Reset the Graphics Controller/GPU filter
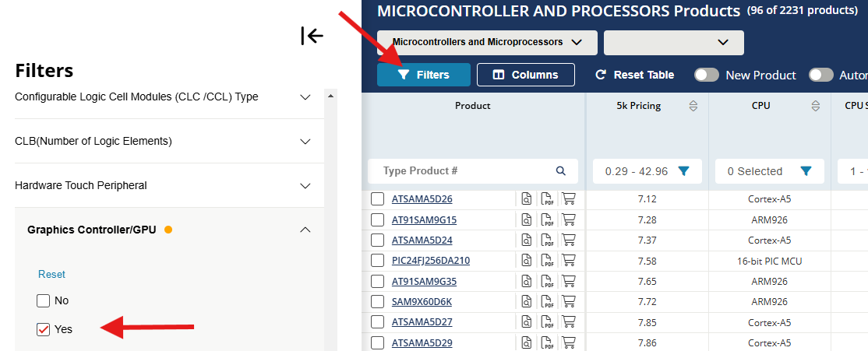 [51, 274]
